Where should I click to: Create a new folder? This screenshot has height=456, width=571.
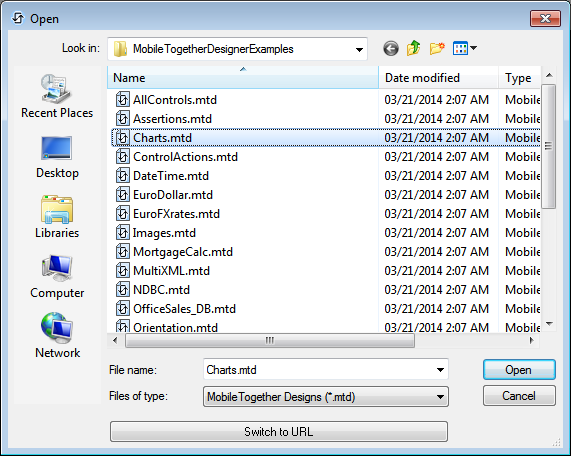[437, 48]
